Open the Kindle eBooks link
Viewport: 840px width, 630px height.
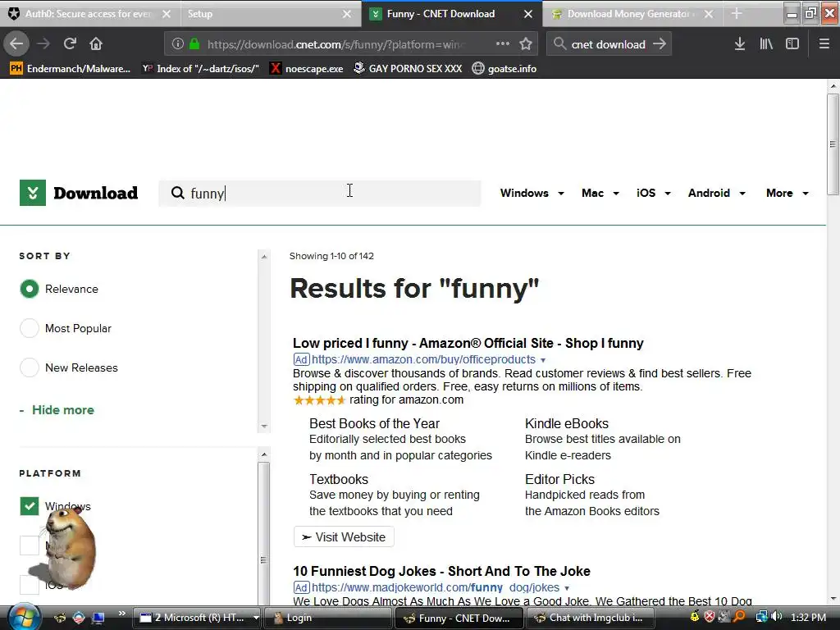pos(567,424)
